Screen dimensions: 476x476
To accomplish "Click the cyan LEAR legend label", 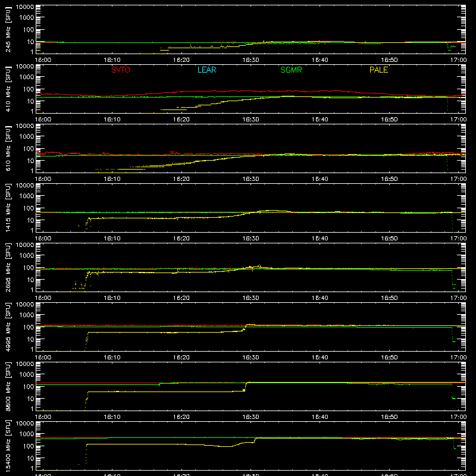I will point(206,70).
